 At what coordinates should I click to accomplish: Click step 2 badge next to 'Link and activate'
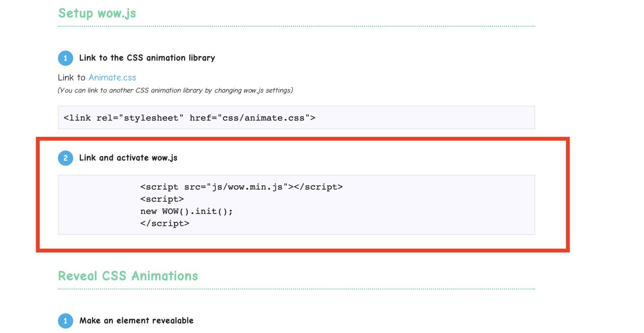click(65, 158)
